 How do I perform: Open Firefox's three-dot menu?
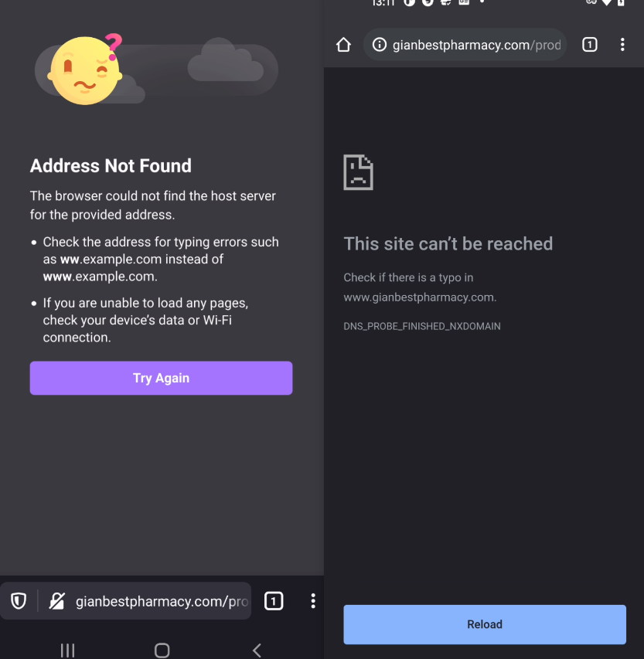click(x=313, y=600)
